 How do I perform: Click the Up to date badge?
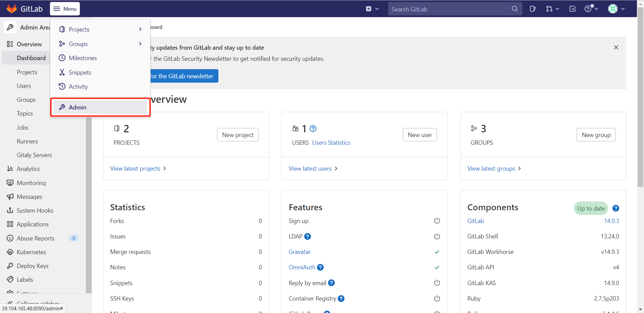click(591, 208)
